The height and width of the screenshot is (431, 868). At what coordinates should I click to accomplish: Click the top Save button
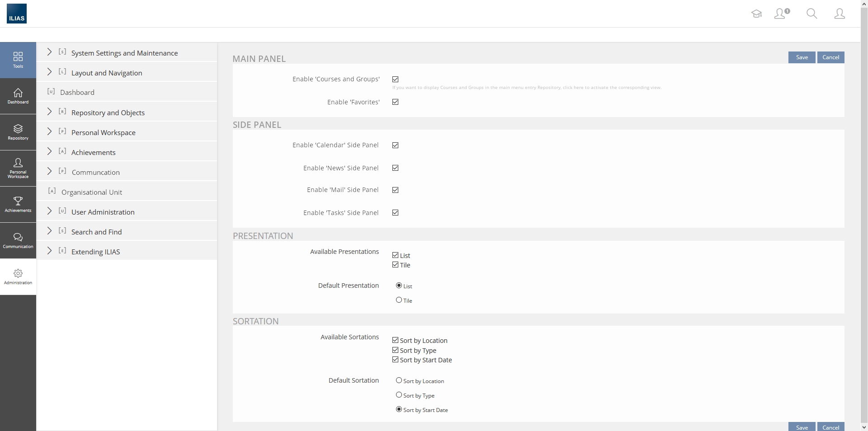point(802,57)
